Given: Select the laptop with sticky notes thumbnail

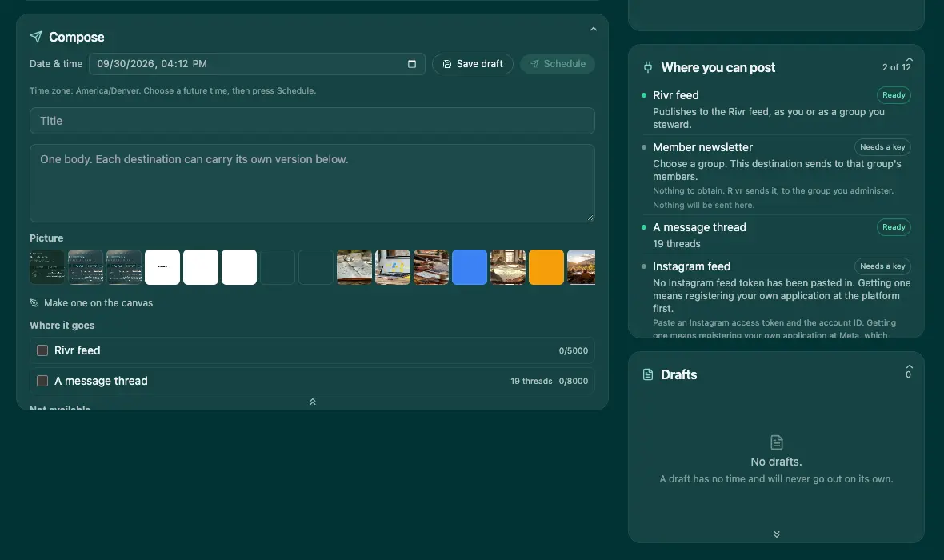Looking at the screenshot, I should pos(393,267).
